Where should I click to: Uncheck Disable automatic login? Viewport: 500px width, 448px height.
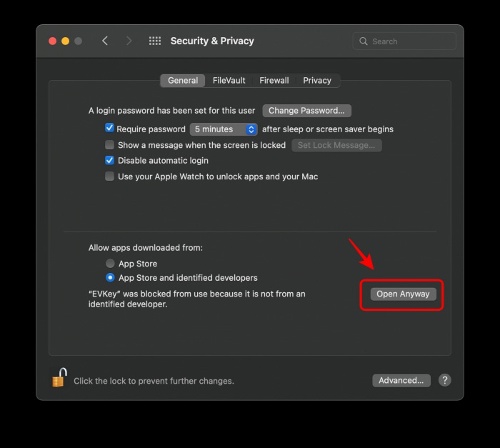(109, 161)
